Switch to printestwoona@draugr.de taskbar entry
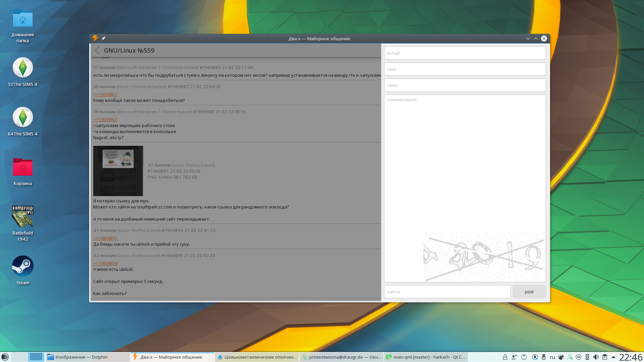The height and width of the screenshot is (362, 644). pos(341,357)
